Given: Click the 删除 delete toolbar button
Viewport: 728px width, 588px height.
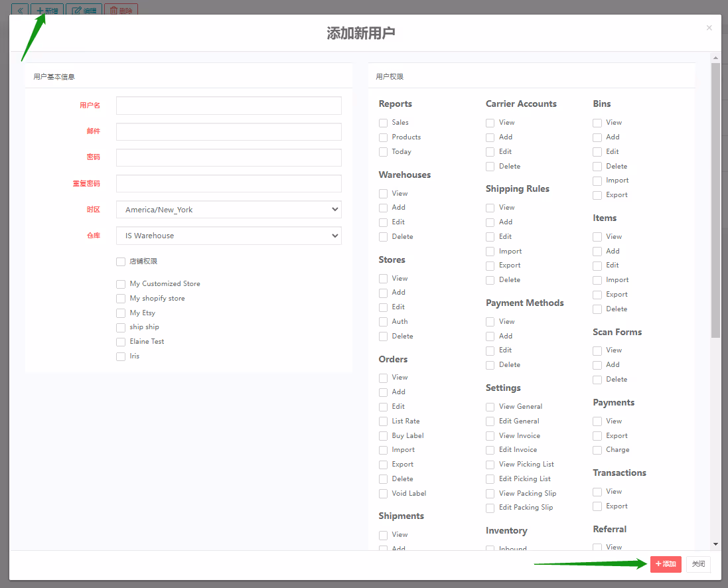Looking at the screenshot, I should (121, 10).
